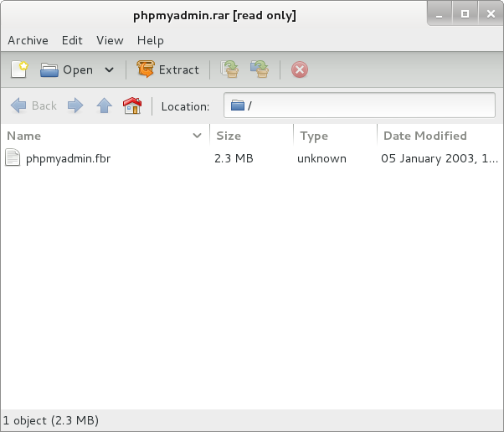Open the Archive menu
Viewport: 504px width, 432px height.
point(28,40)
